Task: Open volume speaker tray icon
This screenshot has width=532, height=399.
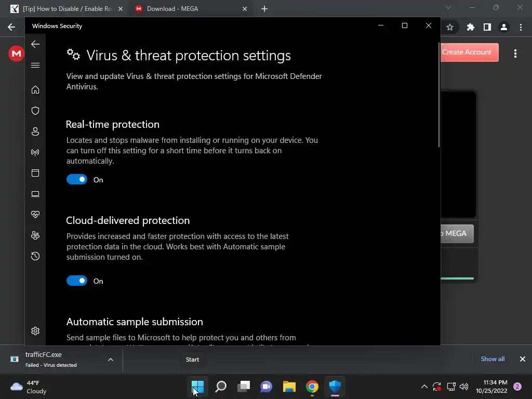Action: pos(464,387)
